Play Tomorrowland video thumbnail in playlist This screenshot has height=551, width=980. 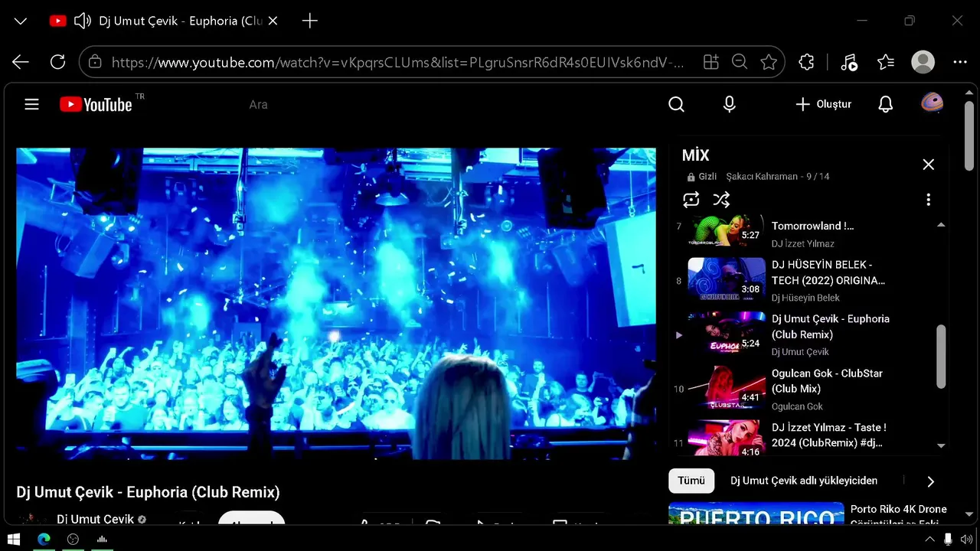727,231
